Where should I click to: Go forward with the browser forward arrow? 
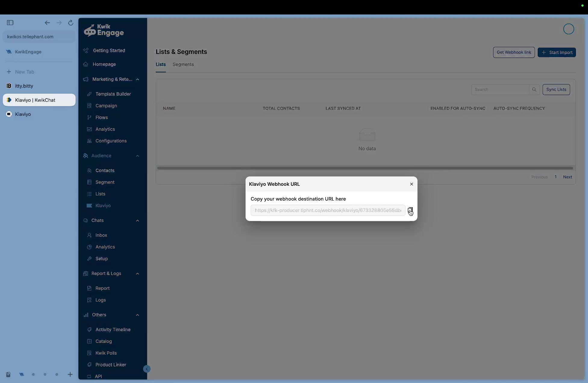[59, 23]
